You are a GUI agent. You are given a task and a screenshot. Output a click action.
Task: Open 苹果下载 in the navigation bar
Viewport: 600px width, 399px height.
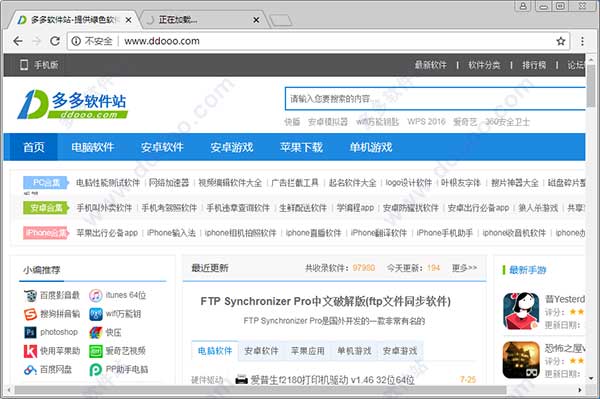(x=302, y=147)
